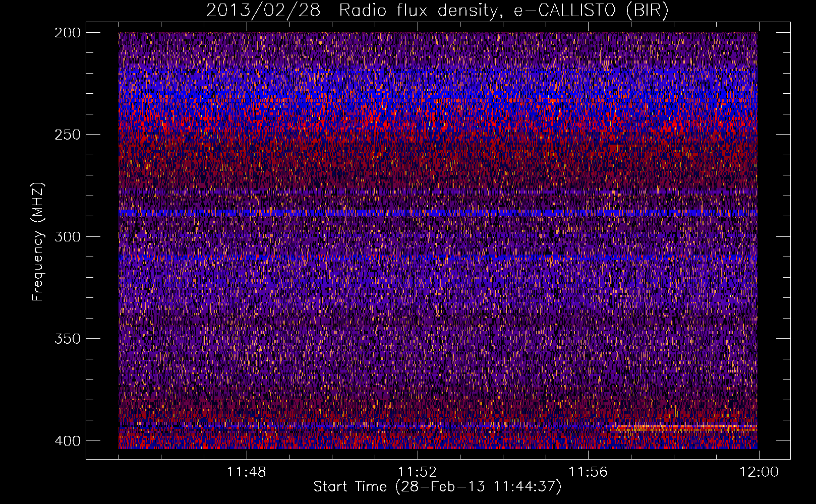Click the "Start Time (28-Feb-13 11:44:37)" label
Image resolution: width=816 pixels, height=504 pixels.
[x=437, y=487]
